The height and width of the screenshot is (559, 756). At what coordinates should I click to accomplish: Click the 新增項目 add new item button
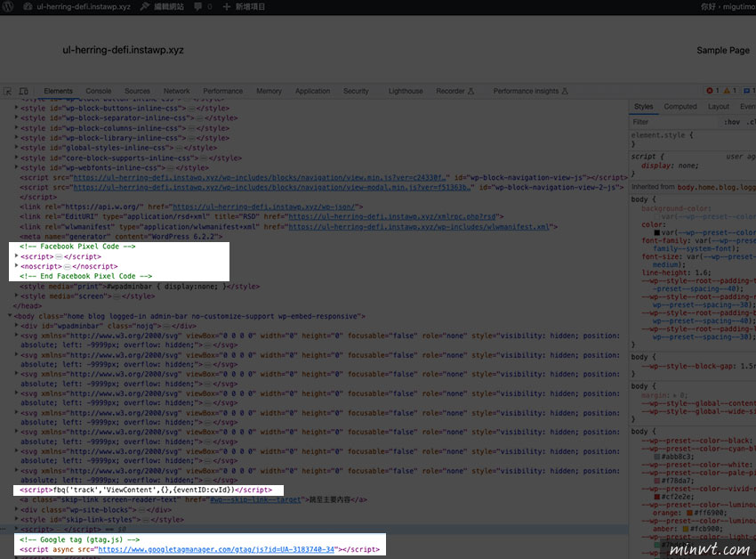click(244, 7)
